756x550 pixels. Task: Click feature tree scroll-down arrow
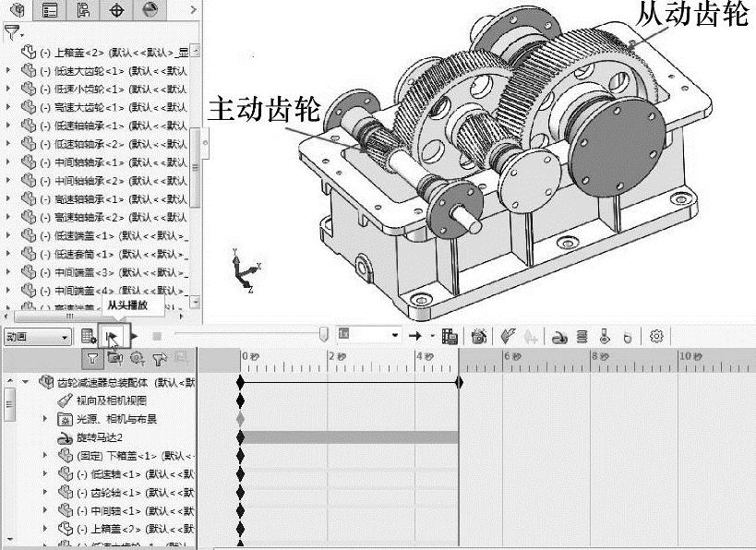coord(196,303)
